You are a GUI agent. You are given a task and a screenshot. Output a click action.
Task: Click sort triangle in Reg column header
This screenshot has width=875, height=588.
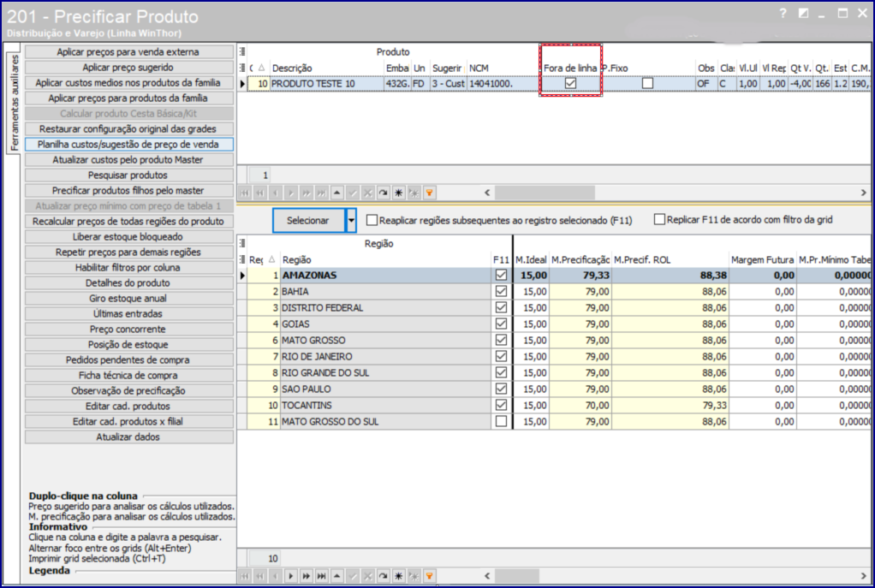coord(271,259)
